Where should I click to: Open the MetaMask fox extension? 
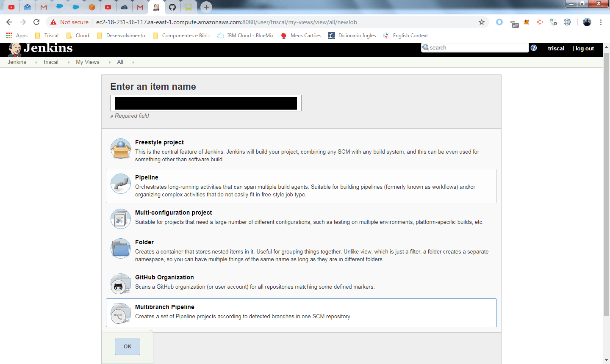click(527, 22)
